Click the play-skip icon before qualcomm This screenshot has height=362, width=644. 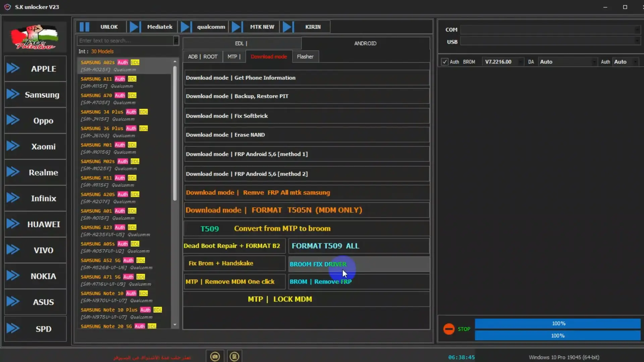point(186,27)
